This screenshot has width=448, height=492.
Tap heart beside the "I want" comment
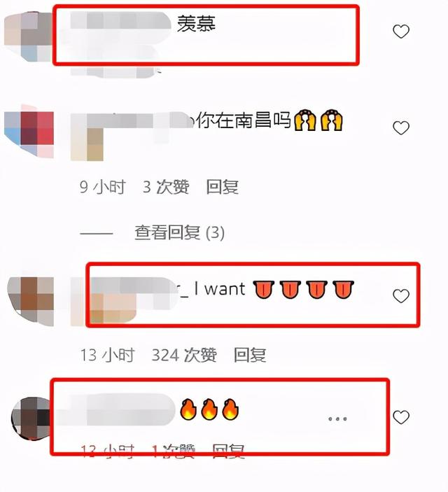tap(401, 296)
